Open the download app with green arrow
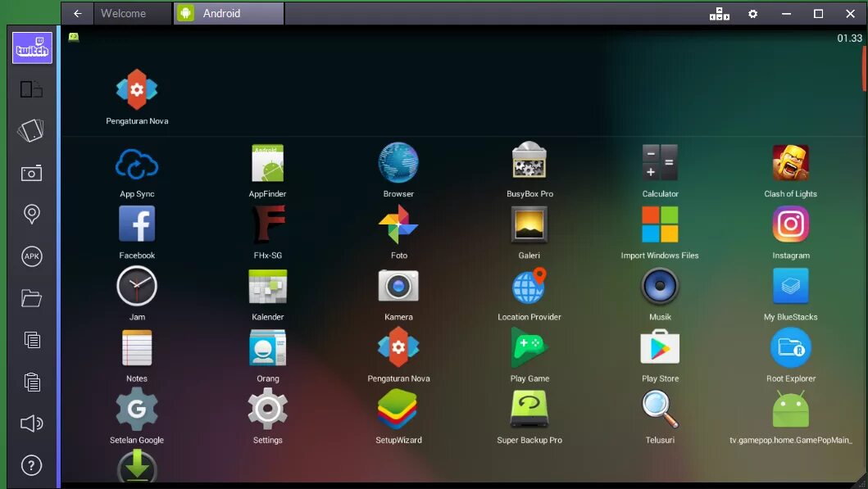 (x=137, y=466)
